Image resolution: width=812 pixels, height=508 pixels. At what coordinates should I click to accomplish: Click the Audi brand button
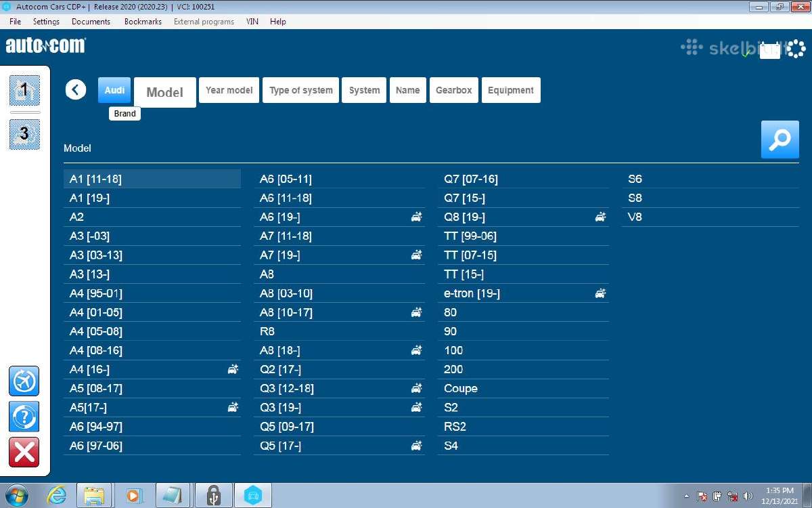click(114, 90)
